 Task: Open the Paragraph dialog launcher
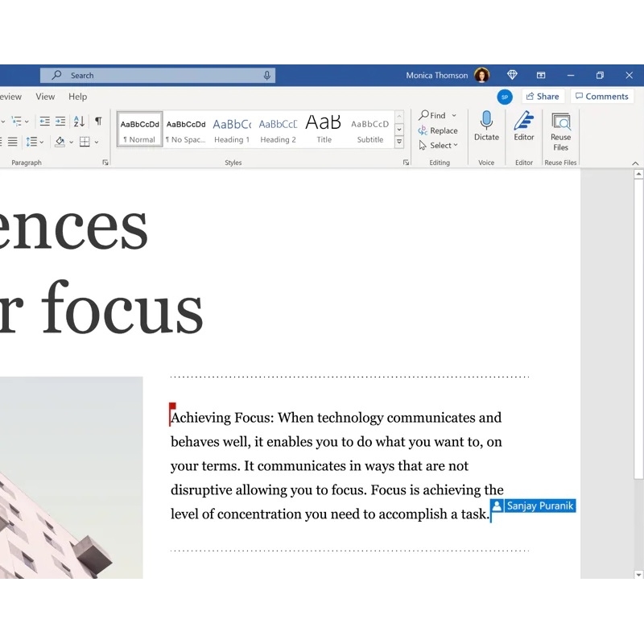[105, 162]
